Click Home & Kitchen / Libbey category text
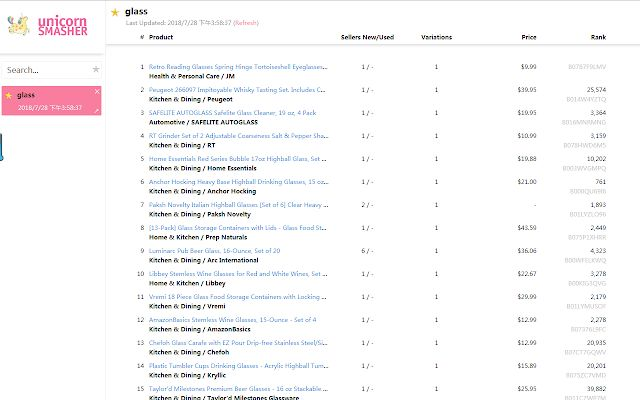Viewport: 640px width, 400px height. 187,283
